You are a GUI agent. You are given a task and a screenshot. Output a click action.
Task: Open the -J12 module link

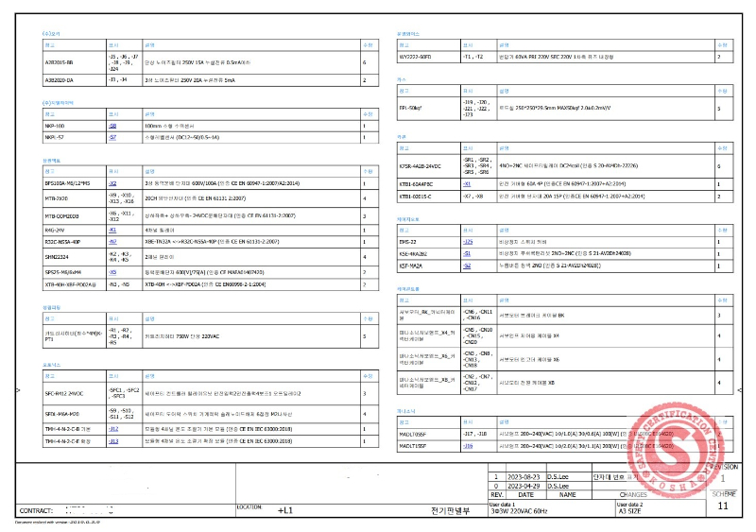point(113,427)
